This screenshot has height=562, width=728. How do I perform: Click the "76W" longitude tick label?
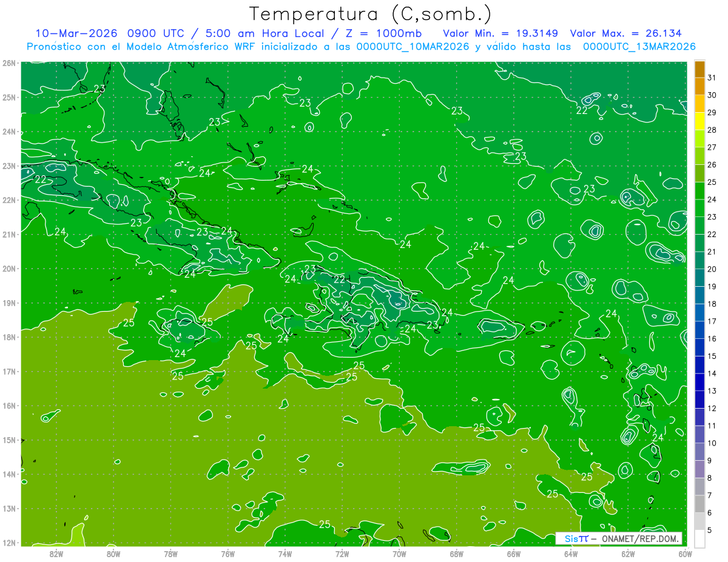coord(228,554)
